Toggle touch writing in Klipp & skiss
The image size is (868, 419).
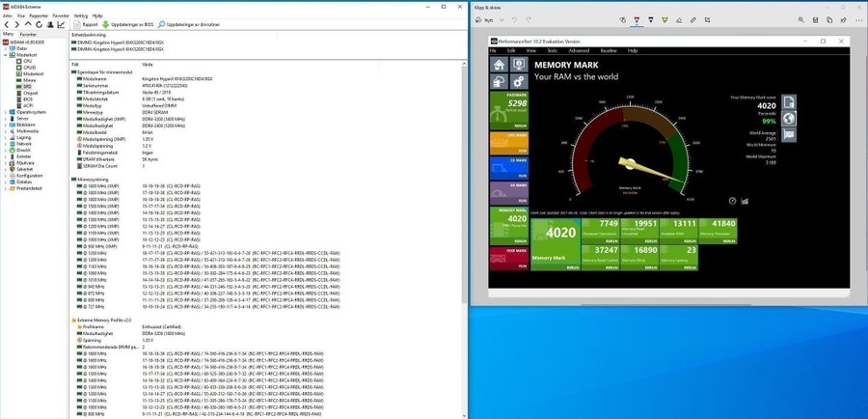coord(623,20)
